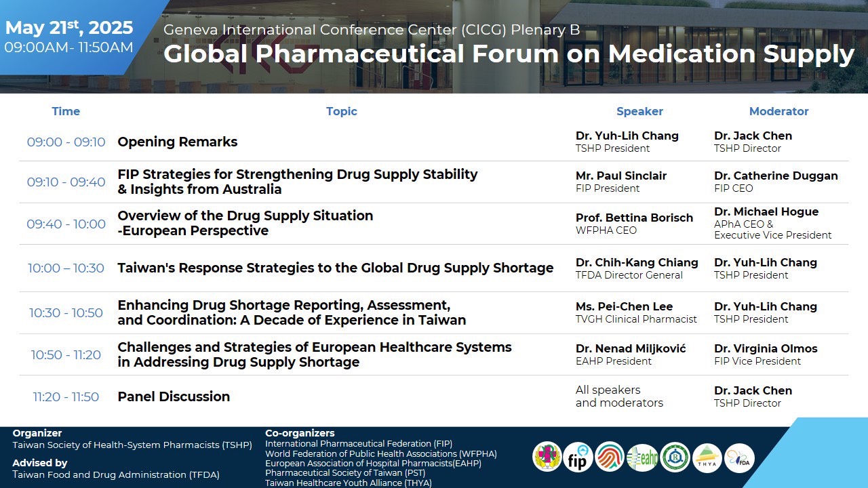868x488 pixels.
Task: Click moderator 'Dr. Virginia Olmos'
Action: click(x=766, y=348)
